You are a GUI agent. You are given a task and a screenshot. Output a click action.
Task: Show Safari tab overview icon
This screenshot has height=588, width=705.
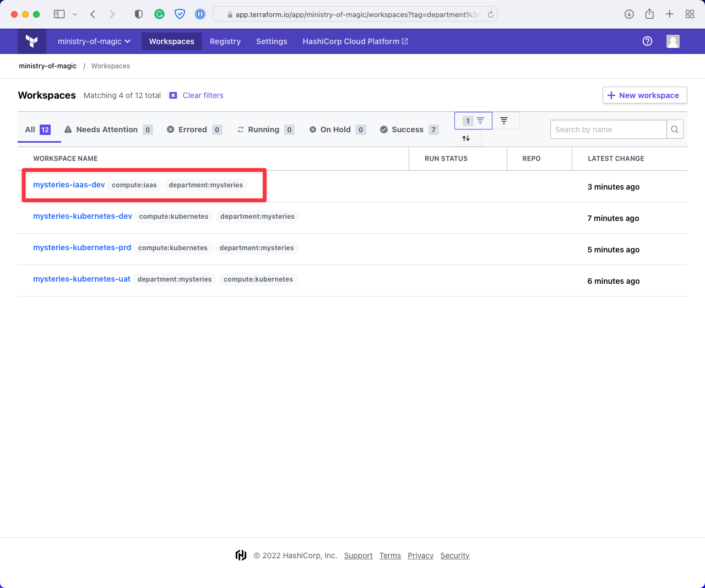(690, 14)
